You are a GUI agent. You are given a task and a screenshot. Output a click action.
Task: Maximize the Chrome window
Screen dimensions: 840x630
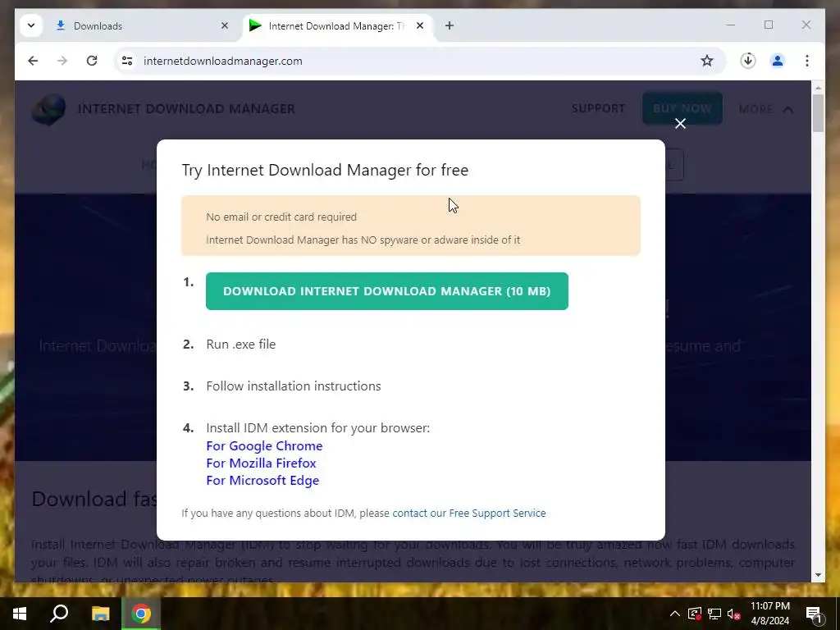[x=769, y=25]
